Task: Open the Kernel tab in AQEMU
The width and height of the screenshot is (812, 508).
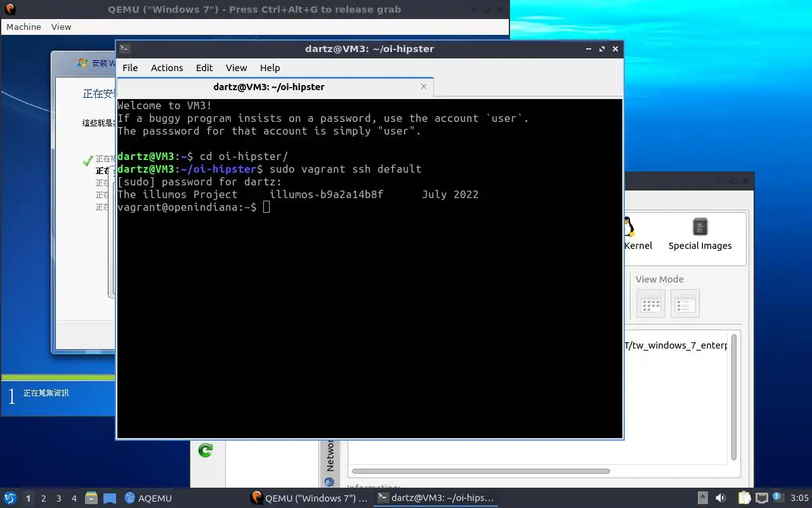Action: coord(637,234)
